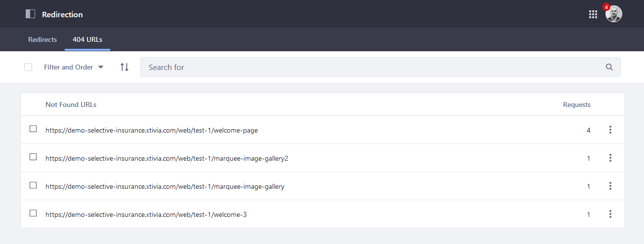Click the marquee-image-gallery URL text
Screen dimensions: 644x244
pos(165,187)
